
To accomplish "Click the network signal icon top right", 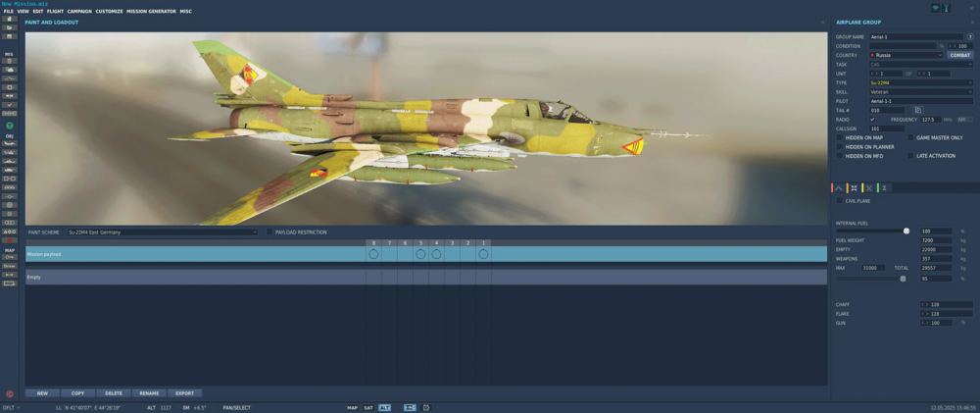I will 936,8.
